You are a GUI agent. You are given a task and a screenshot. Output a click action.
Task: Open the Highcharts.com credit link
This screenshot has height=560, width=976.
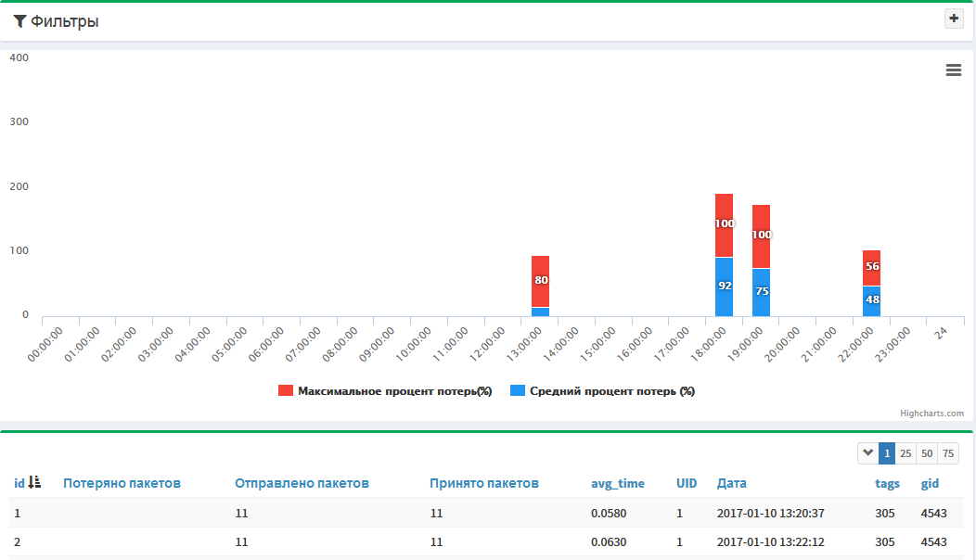pos(931,414)
